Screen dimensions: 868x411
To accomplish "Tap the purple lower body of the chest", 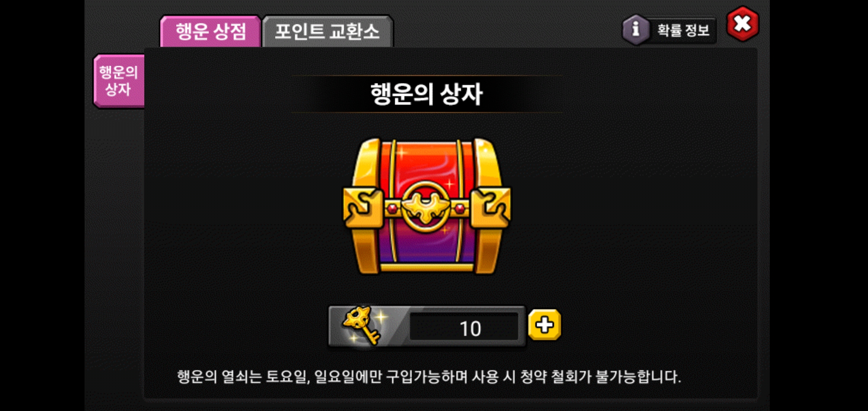I will click(426, 247).
